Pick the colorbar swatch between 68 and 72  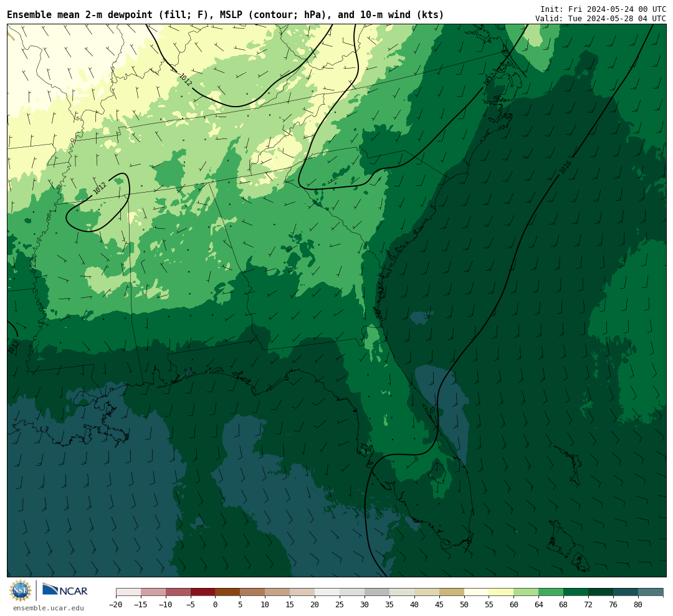click(576, 592)
